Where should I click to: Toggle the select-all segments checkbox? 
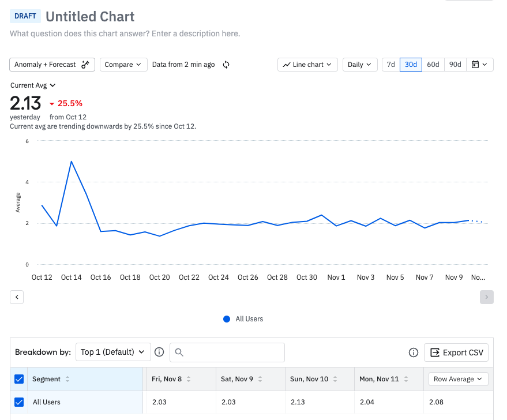click(x=19, y=379)
